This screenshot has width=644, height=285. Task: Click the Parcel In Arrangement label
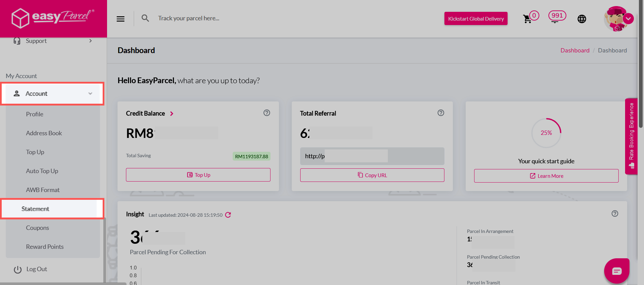(x=490, y=231)
